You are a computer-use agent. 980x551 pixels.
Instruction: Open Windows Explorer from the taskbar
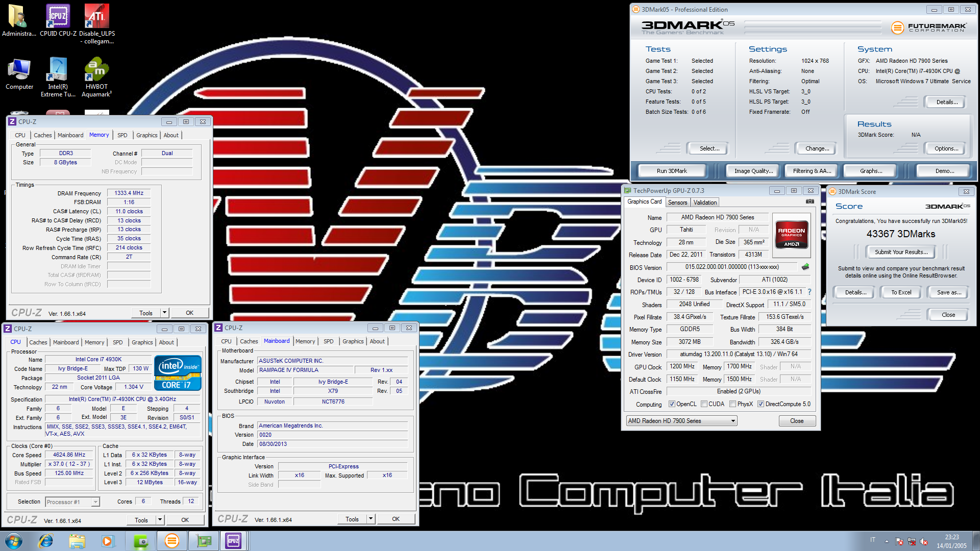pos(77,541)
